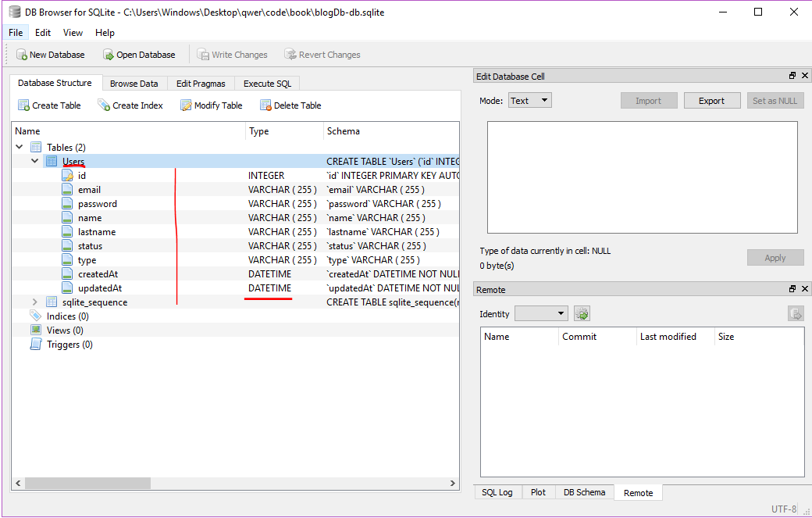
Task: Select the Create Index tool
Action: tap(130, 105)
